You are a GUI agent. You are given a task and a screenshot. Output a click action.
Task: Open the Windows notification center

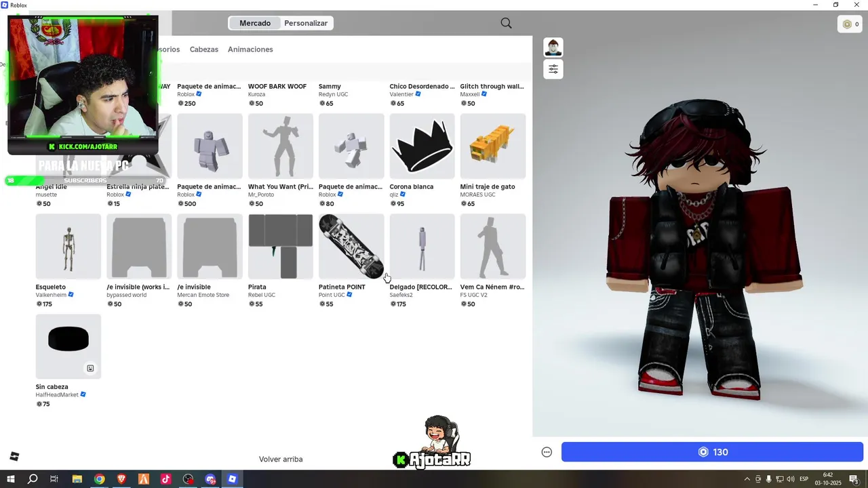[x=854, y=479]
